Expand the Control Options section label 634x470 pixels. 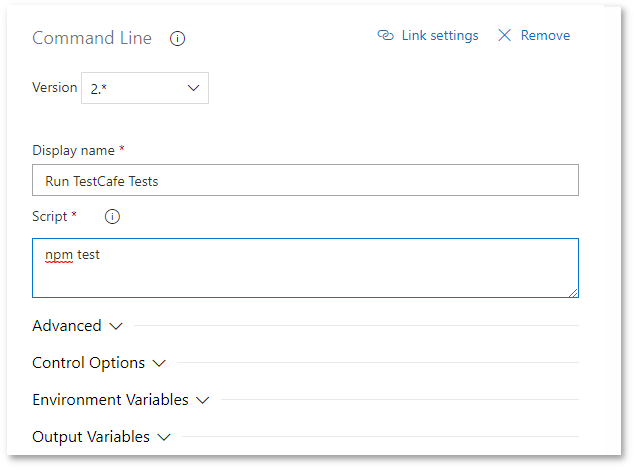(89, 363)
